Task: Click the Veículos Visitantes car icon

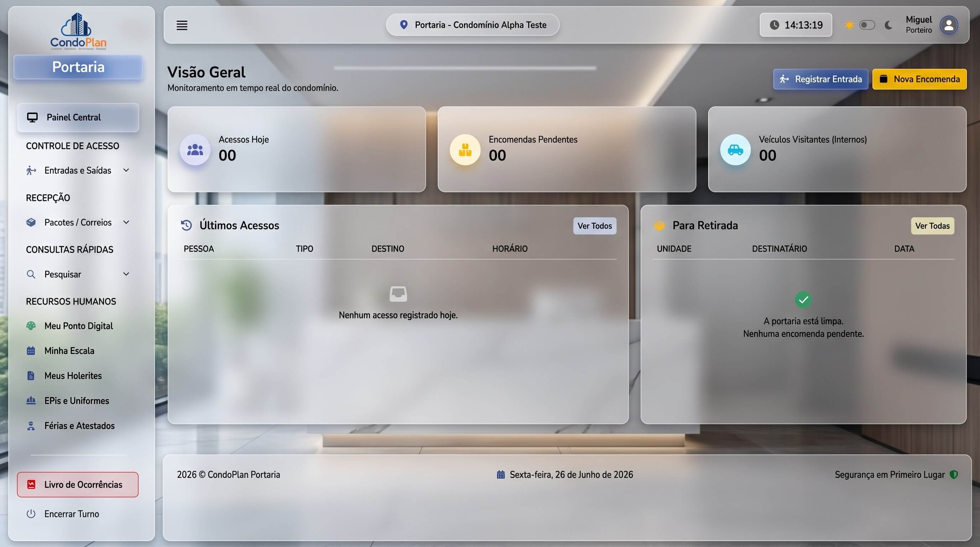Action: click(735, 150)
